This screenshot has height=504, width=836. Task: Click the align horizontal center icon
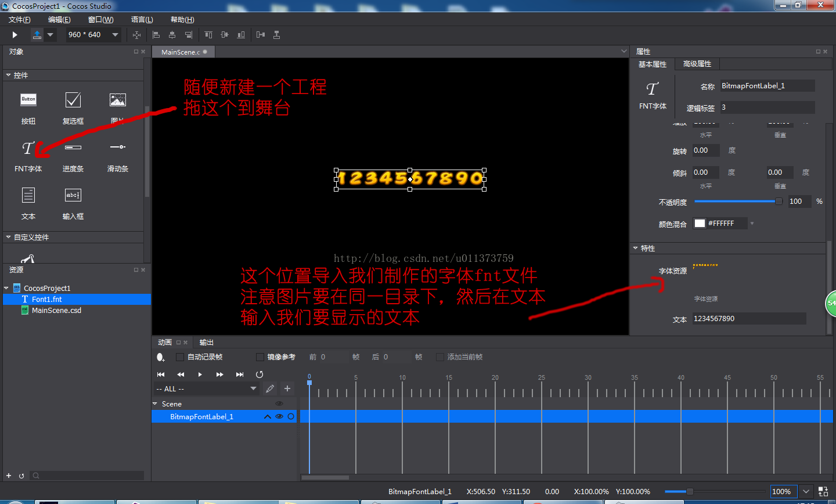coord(172,35)
